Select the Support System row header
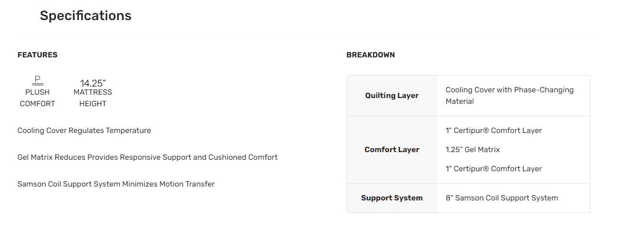The width and height of the screenshot is (644, 243). (x=392, y=198)
